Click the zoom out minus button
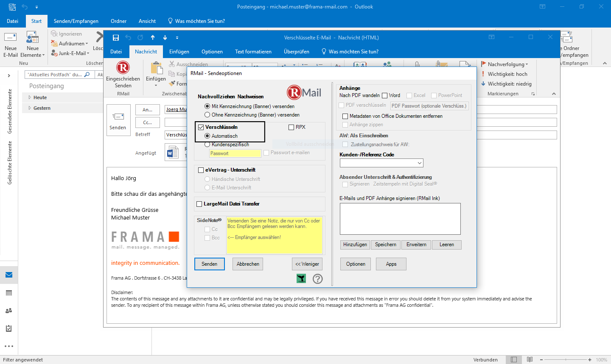Image resolution: width=611 pixels, height=364 pixels. 542,359
